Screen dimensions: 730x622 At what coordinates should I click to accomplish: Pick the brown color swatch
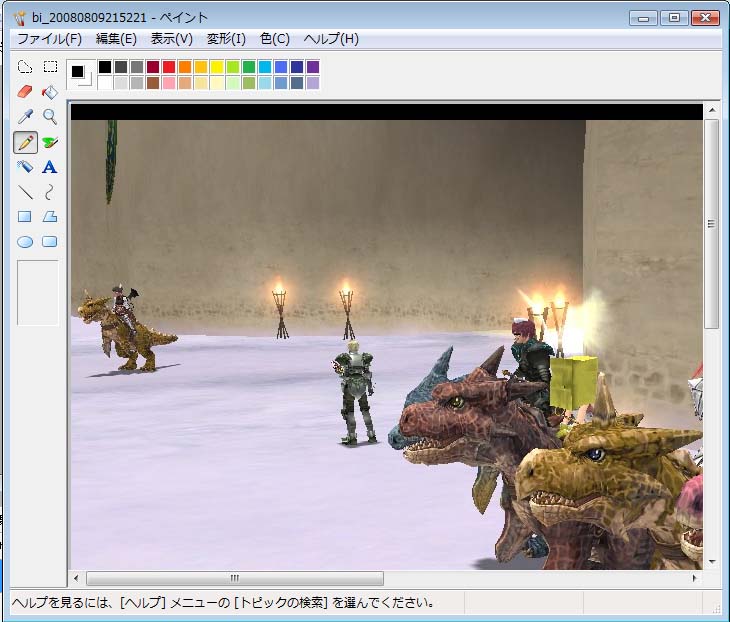coord(153,83)
